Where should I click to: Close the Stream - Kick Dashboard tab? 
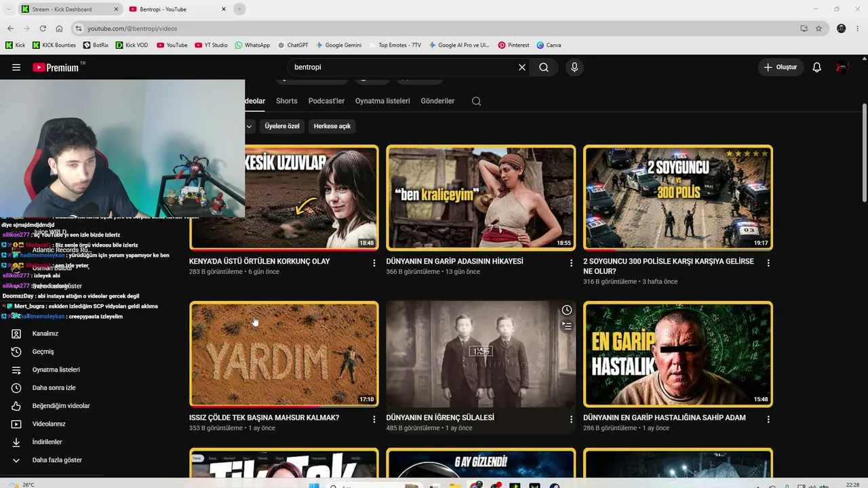coord(116,9)
